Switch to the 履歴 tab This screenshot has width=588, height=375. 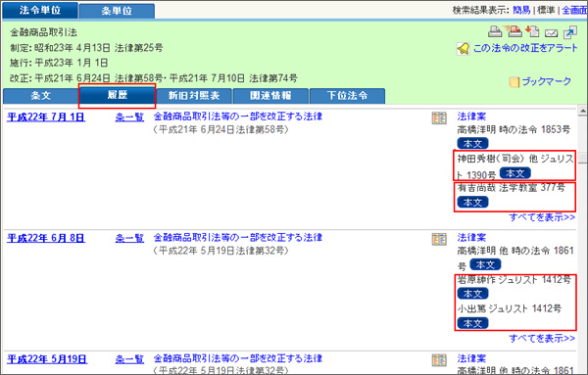tap(118, 96)
